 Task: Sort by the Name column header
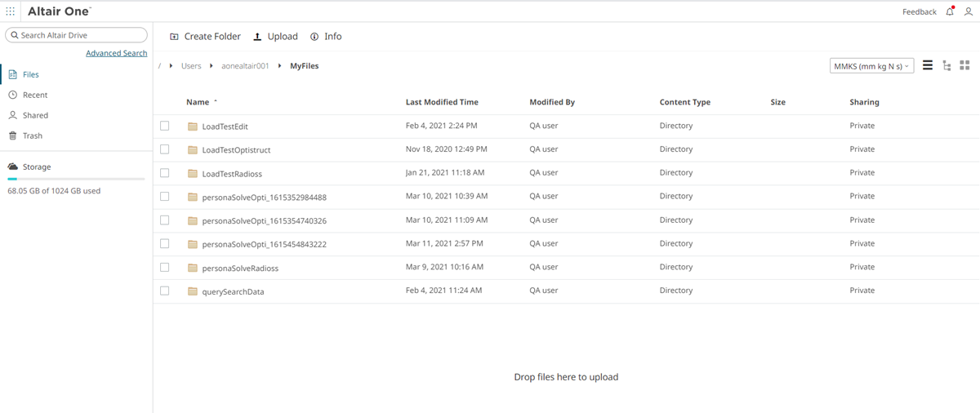click(x=198, y=102)
